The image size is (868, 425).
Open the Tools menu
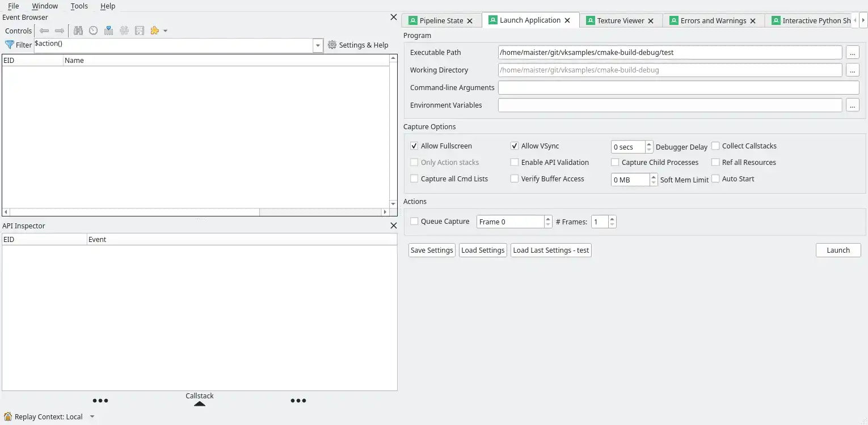pyautogui.click(x=79, y=6)
